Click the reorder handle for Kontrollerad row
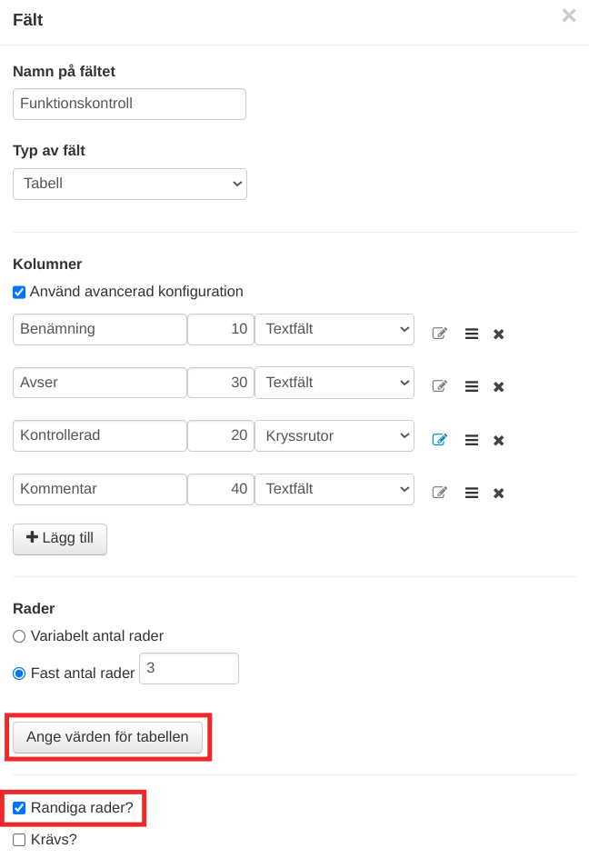589x868 pixels. tap(472, 440)
